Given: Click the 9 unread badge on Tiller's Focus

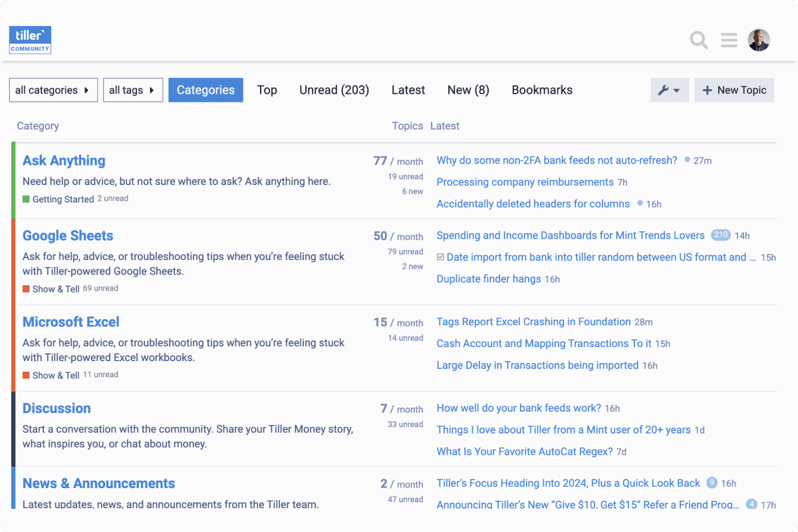Looking at the screenshot, I should coord(712,483).
